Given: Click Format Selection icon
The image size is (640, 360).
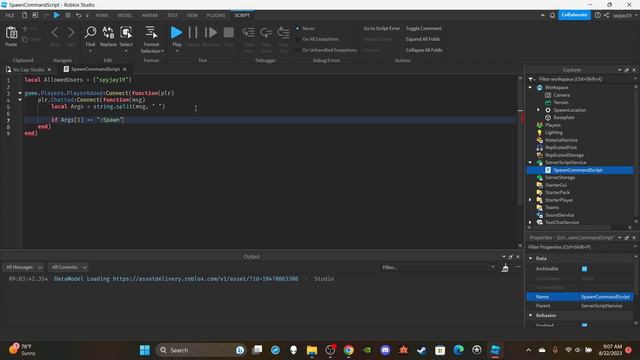Looking at the screenshot, I should point(151,33).
